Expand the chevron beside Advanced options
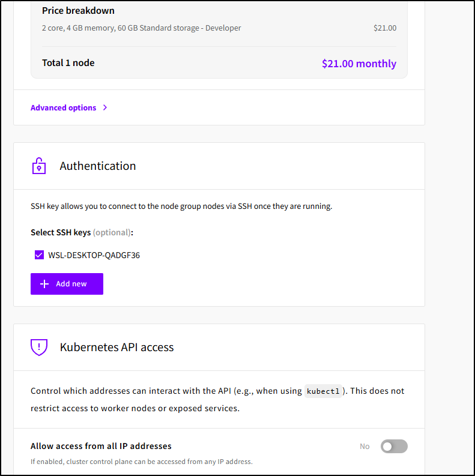 pyautogui.click(x=105, y=108)
